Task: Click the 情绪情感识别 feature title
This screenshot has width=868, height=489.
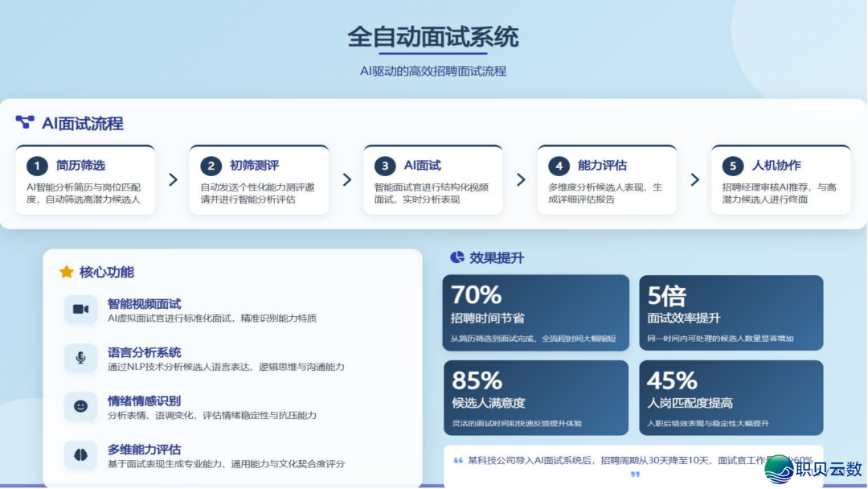Action: (144, 401)
